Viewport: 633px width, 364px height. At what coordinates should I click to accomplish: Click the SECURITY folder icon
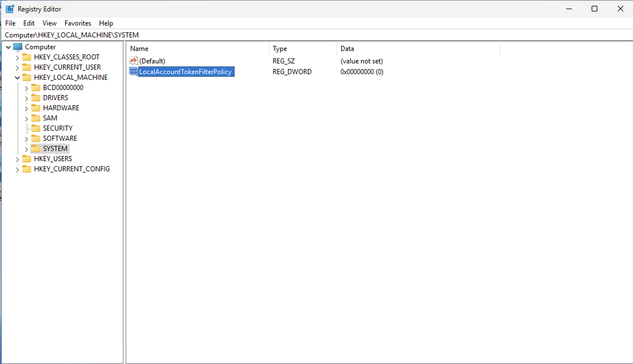point(36,128)
